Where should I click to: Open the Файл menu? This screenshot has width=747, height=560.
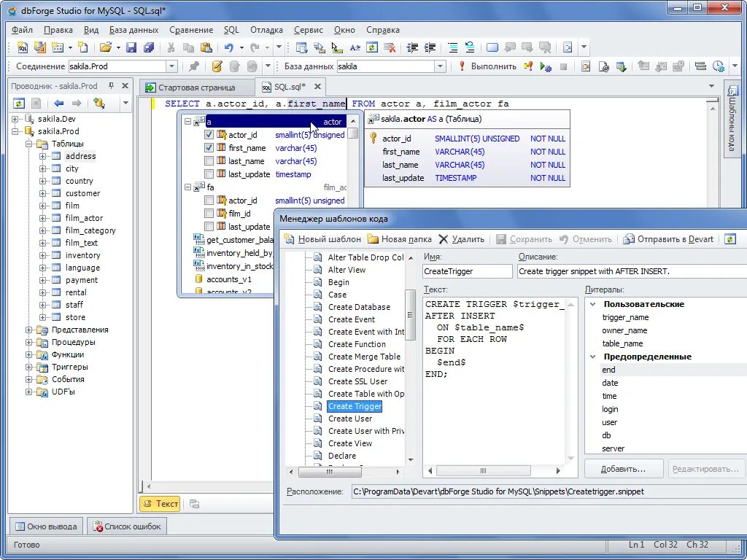(22, 29)
